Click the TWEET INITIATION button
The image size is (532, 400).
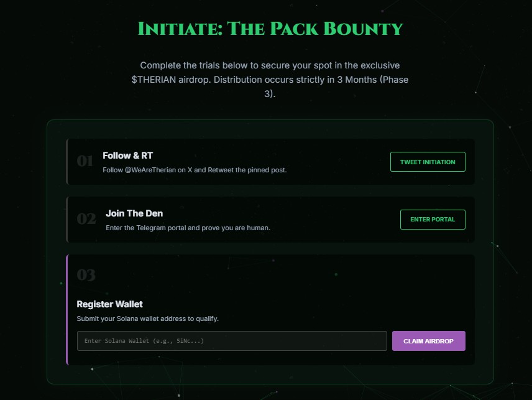pyautogui.click(x=428, y=162)
